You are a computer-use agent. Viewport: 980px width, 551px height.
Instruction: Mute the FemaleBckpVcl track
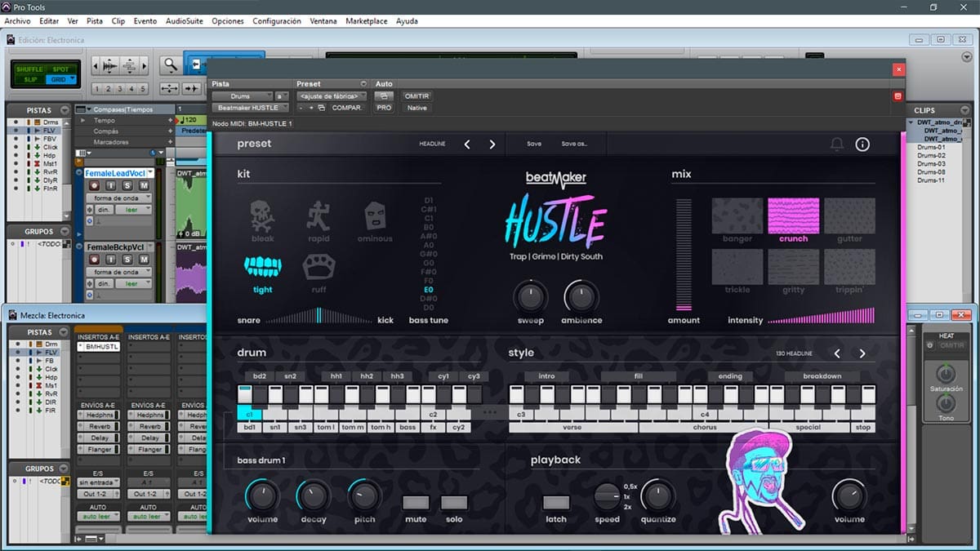[145, 260]
